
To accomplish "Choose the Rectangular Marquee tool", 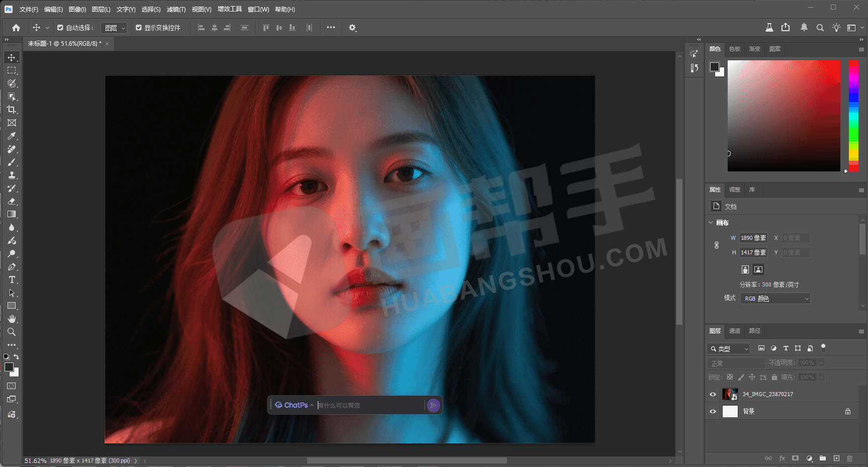I will pyautogui.click(x=12, y=70).
